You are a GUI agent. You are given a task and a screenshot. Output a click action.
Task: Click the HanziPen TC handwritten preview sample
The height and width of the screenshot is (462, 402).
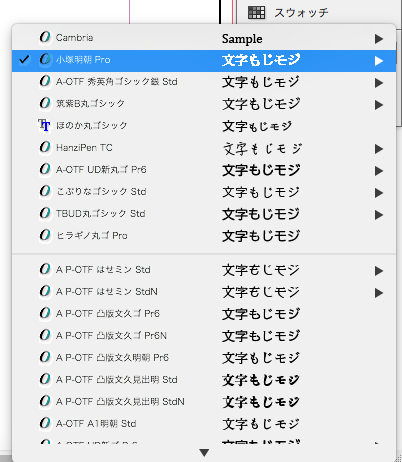(x=263, y=149)
